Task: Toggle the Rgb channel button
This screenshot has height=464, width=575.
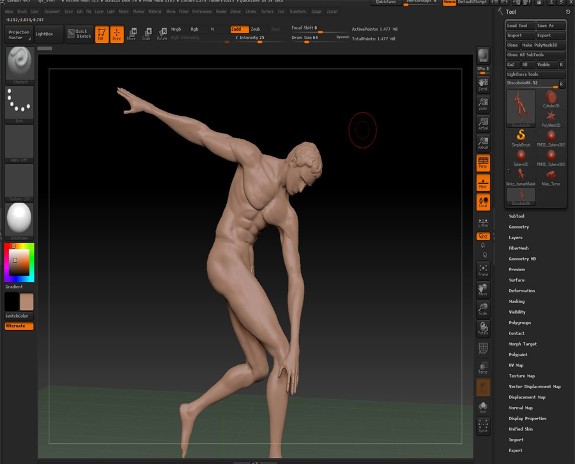Action: point(195,29)
